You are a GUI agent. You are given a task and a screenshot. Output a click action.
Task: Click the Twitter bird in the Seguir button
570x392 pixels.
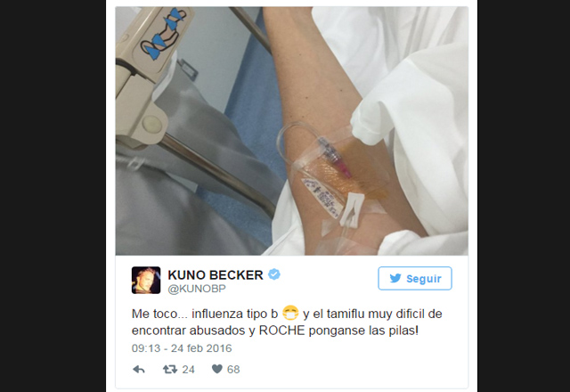click(x=395, y=278)
